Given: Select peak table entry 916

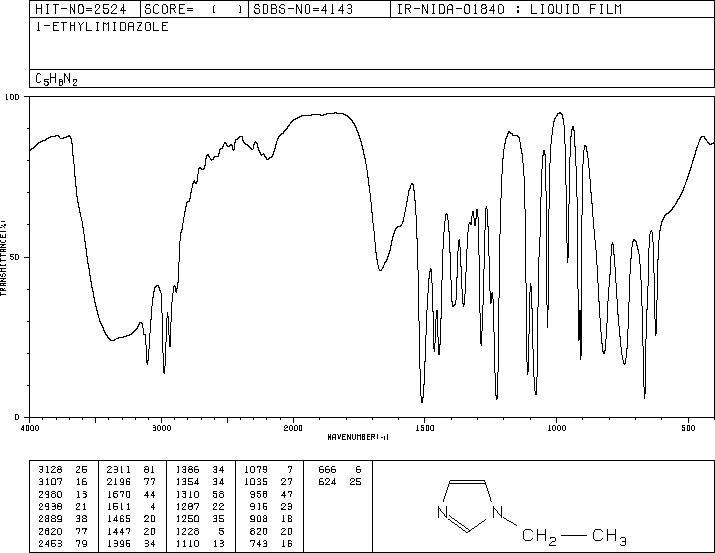Looking at the screenshot, I should (x=259, y=506).
